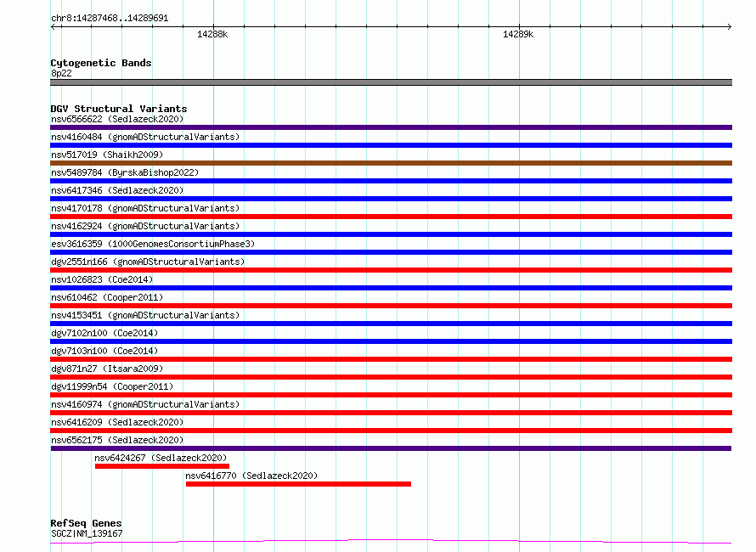Select variant label nsv610462 (Cooper2011)
The image size is (756, 552).
pyautogui.click(x=107, y=297)
